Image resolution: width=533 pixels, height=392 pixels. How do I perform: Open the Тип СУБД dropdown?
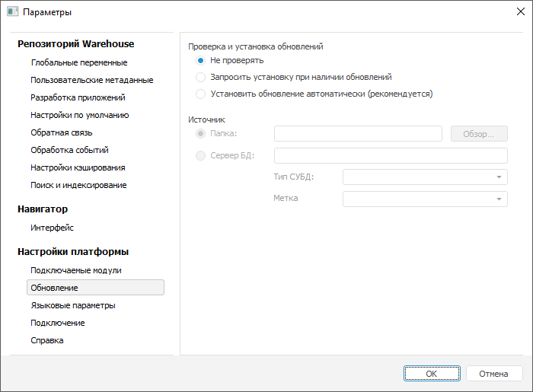tap(425, 177)
